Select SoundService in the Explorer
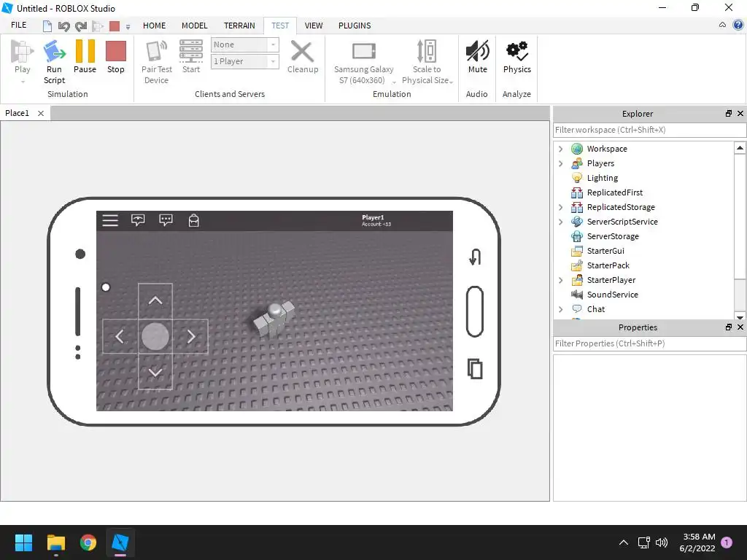This screenshot has width=747, height=560. point(612,295)
